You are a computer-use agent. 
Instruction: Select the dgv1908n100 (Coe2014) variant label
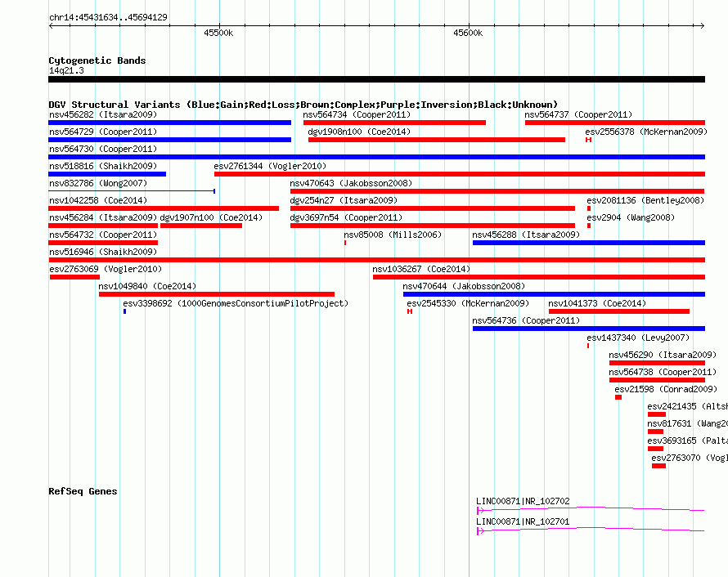[359, 132]
